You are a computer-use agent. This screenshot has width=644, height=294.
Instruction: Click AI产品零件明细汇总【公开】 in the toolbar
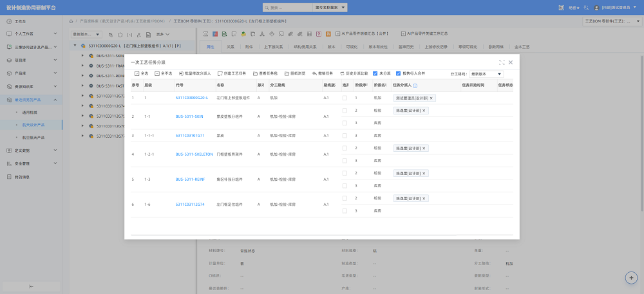pos(361,33)
